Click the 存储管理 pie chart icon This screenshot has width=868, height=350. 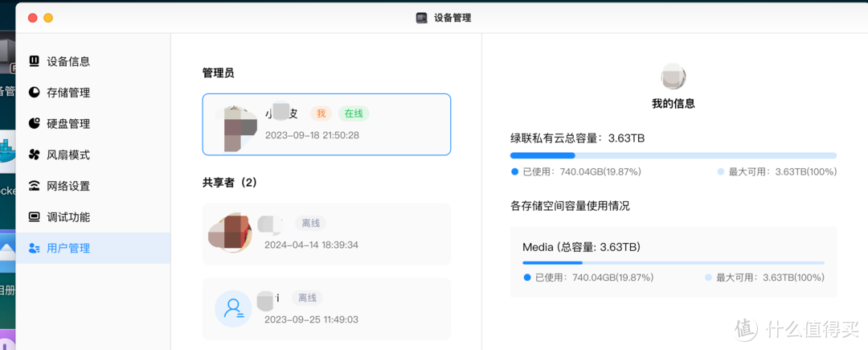click(35, 93)
